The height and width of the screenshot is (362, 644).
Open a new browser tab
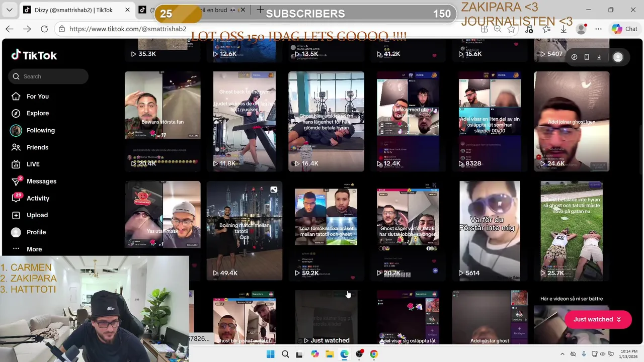coord(260,10)
